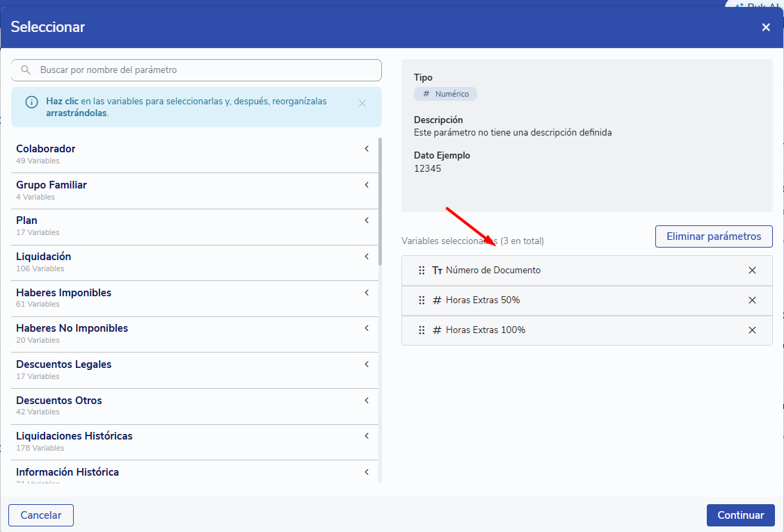The width and height of the screenshot is (784, 532).
Task: Expand Información Histórica chevron
Action: [x=367, y=472]
